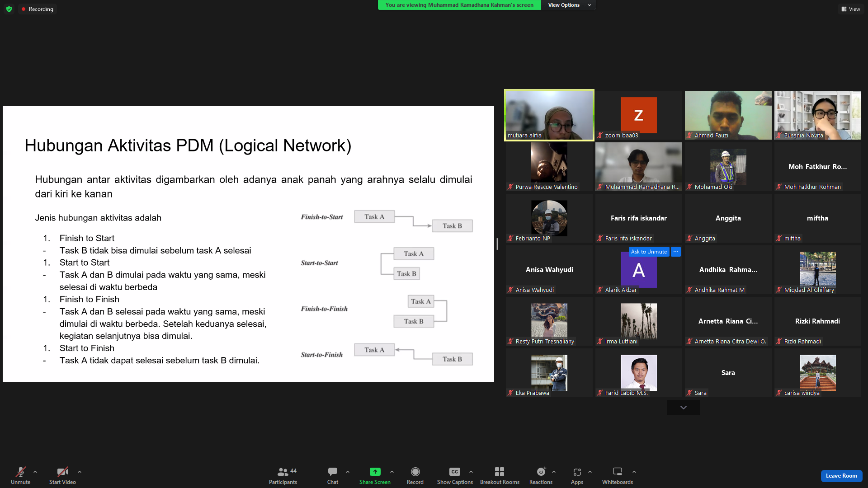
Task: Select Faris rifa iskandar's tile
Action: (639, 218)
